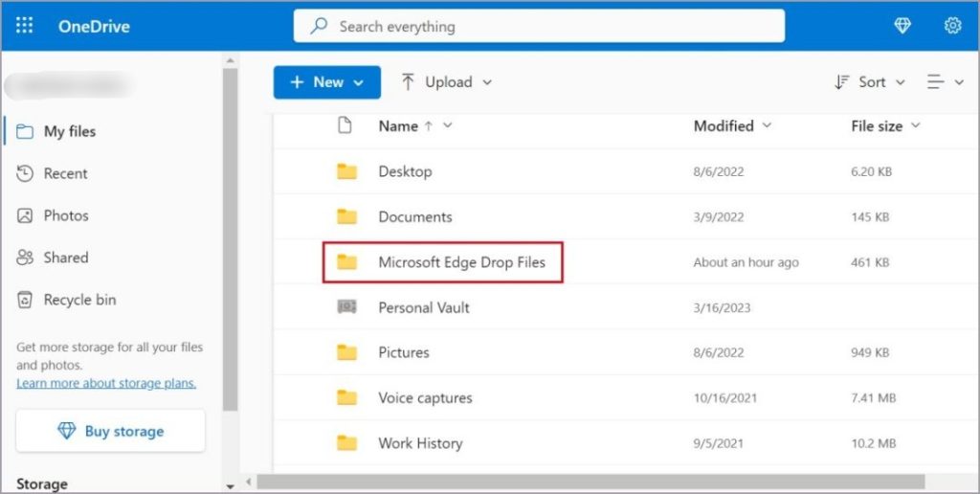Click the sidebar scroll down arrow
The height and width of the screenshot is (494, 980).
click(230, 485)
